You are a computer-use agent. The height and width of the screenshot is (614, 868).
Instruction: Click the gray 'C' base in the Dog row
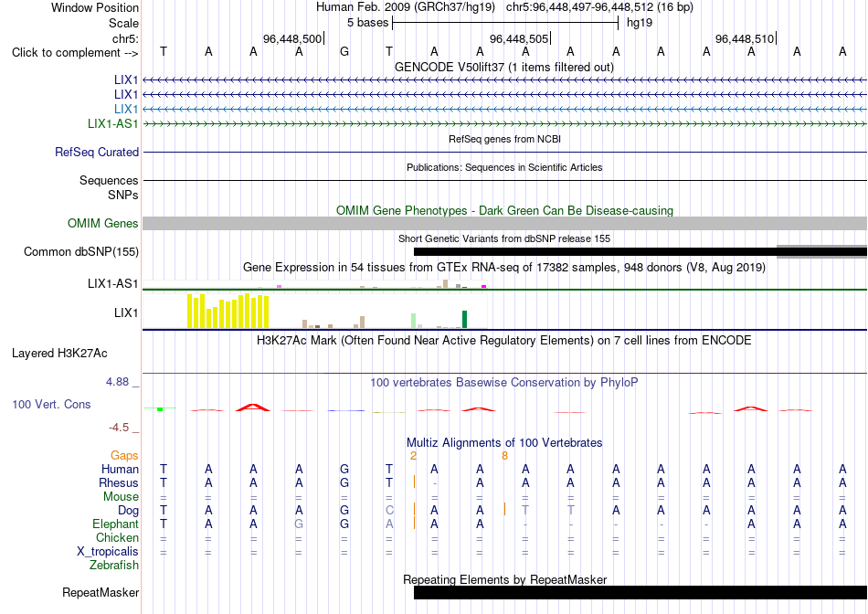pyautogui.click(x=389, y=510)
